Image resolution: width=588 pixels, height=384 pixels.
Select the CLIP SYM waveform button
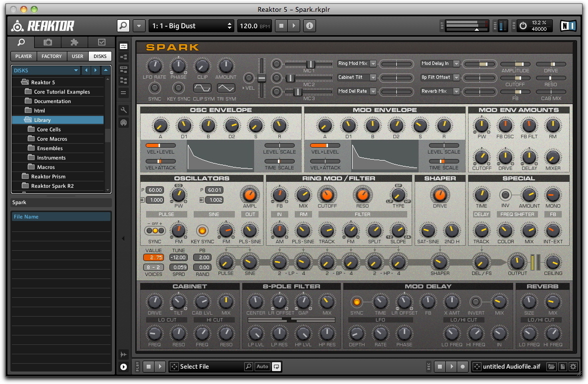click(x=202, y=88)
